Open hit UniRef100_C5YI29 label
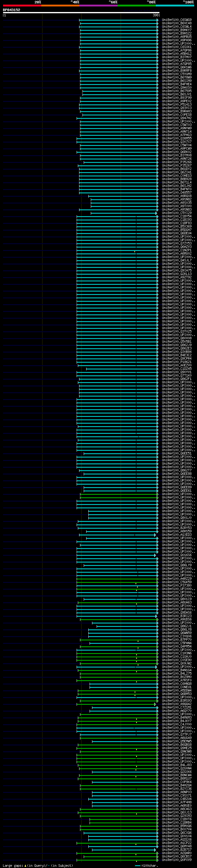Viewport: 197px width, 868px height. click(x=177, y=213)
